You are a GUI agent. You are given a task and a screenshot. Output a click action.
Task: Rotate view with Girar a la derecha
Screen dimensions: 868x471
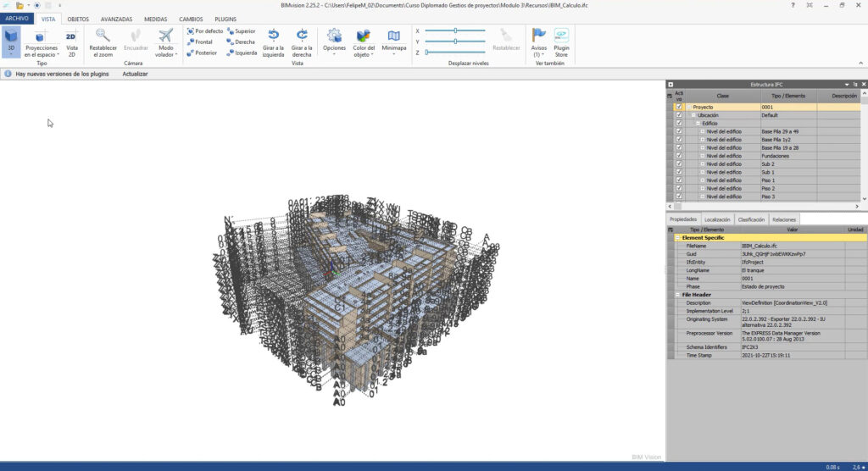point(302,36)
